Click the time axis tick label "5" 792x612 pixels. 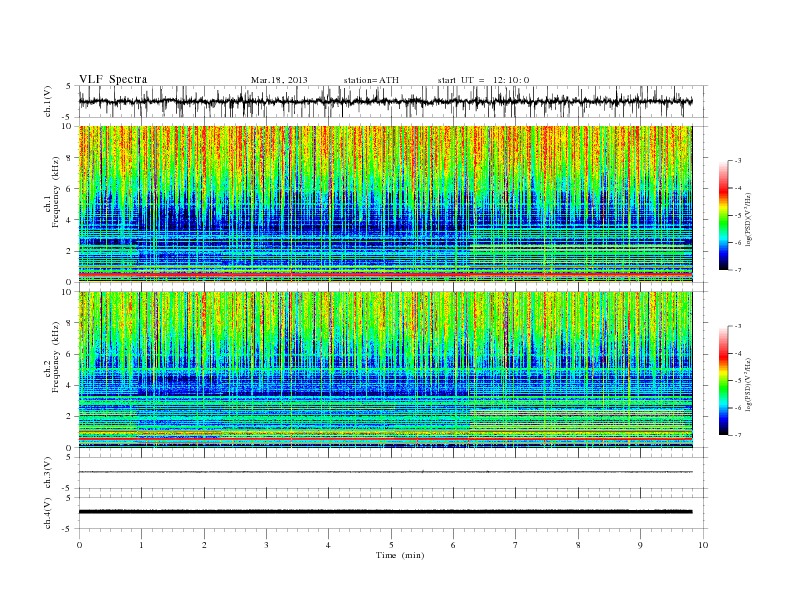[391, 545]
